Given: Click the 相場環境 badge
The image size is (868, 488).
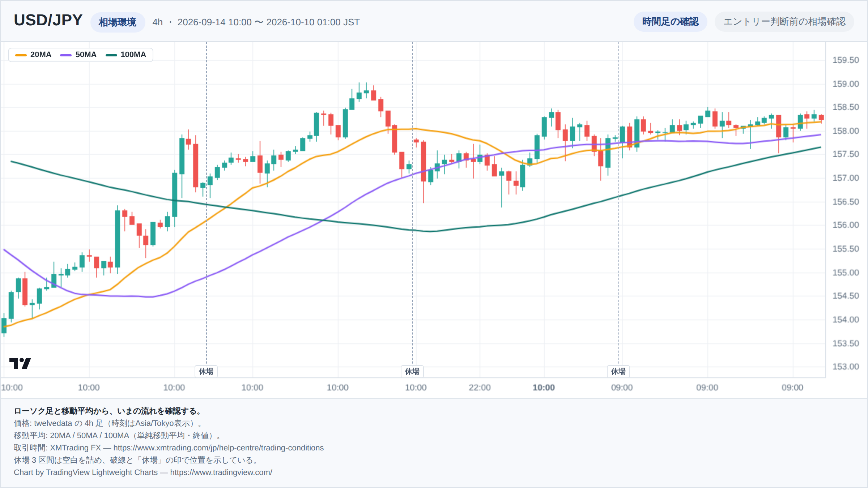Looking at the screenshot, I should coord(118,22).
